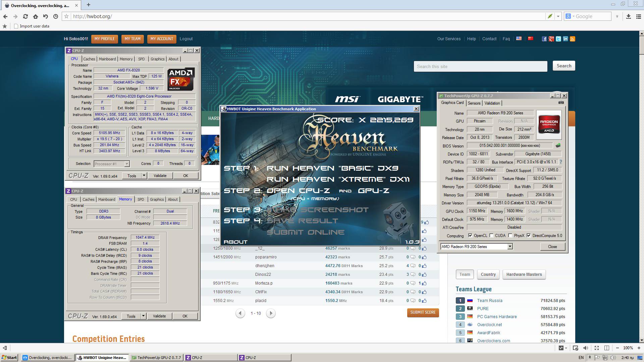Click MY PROFILE button
Screen dimensions: 644x362
coord(105,39)
